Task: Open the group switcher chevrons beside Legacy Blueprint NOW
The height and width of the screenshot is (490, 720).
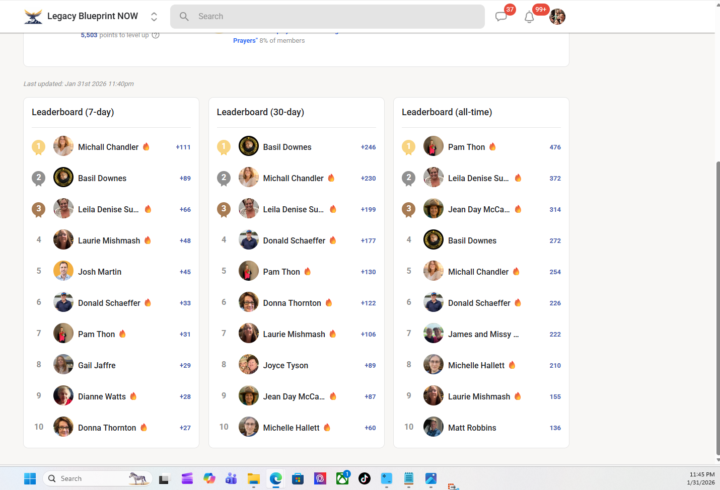Action: pyautogui.click(x=154, y=17)
